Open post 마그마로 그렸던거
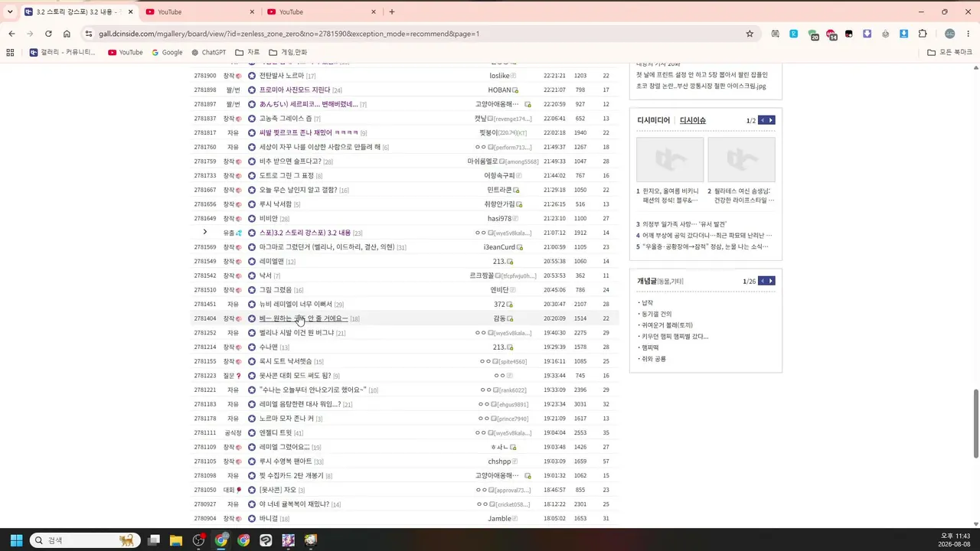The width and height of the screenshot is (980, 551). pyautogui.click(x=327, y=247)
